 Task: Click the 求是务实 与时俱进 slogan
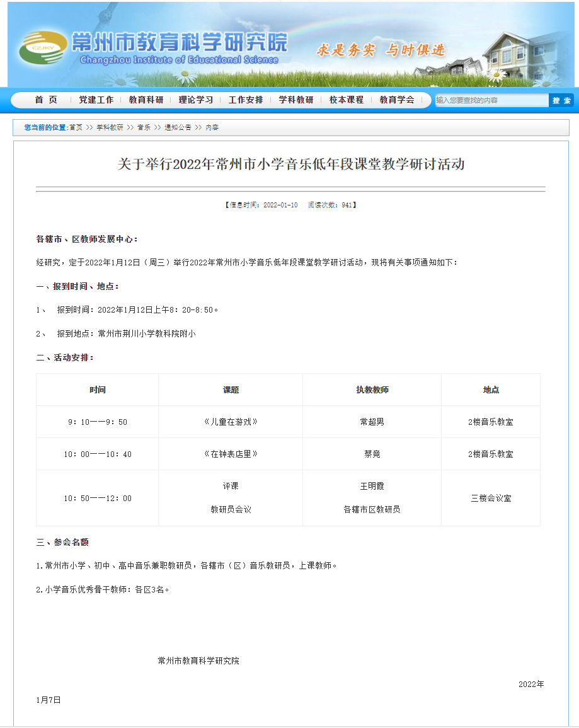pos(381,50)
